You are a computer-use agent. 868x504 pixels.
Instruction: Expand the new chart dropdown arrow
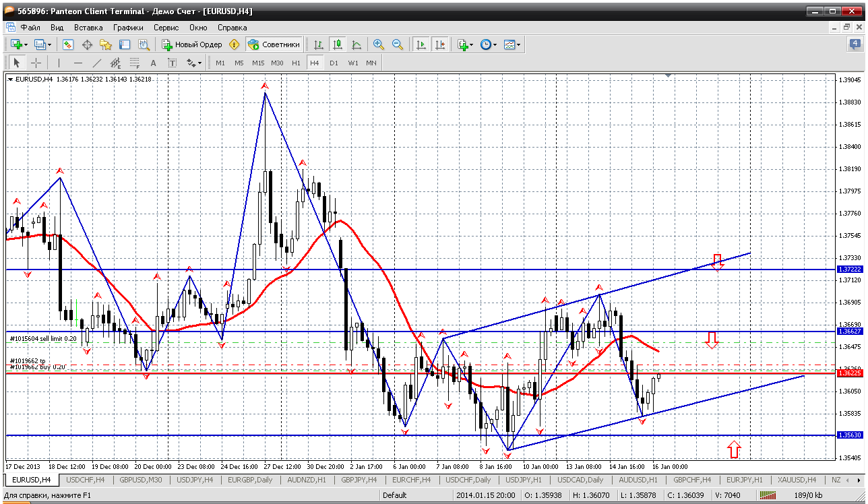(x=26, y=44)
